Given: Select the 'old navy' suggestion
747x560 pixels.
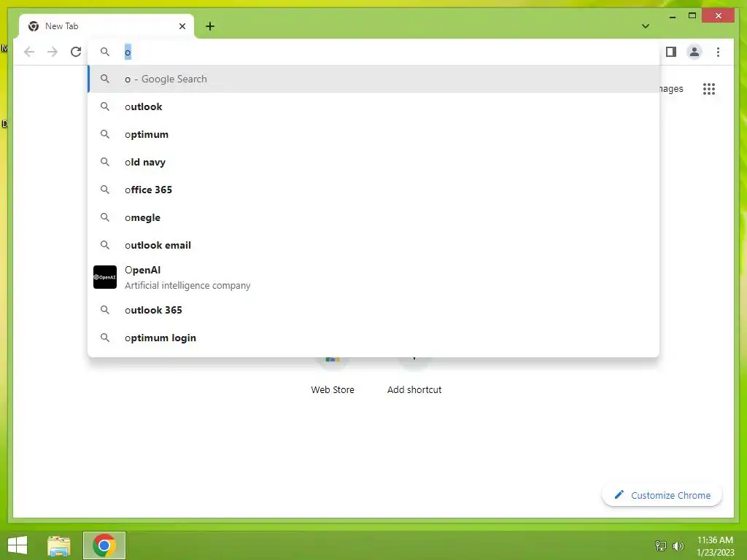Looking at the screenshot, I should 374,162.
